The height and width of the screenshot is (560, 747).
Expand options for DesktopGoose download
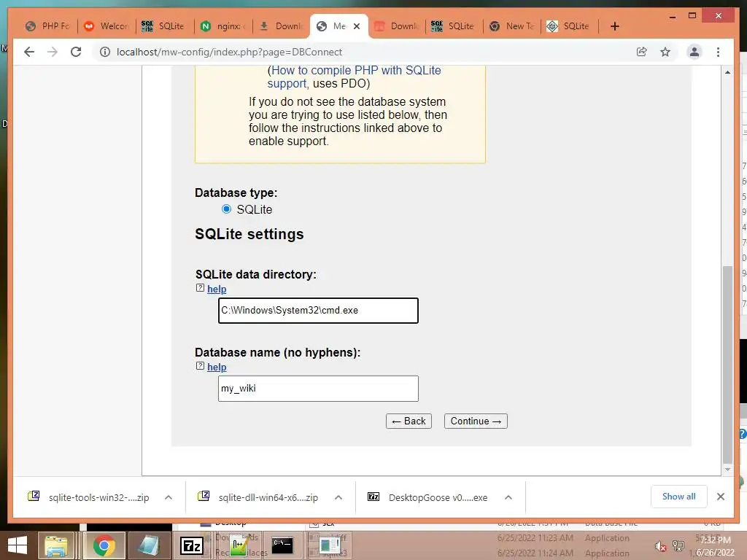point(508,497)
